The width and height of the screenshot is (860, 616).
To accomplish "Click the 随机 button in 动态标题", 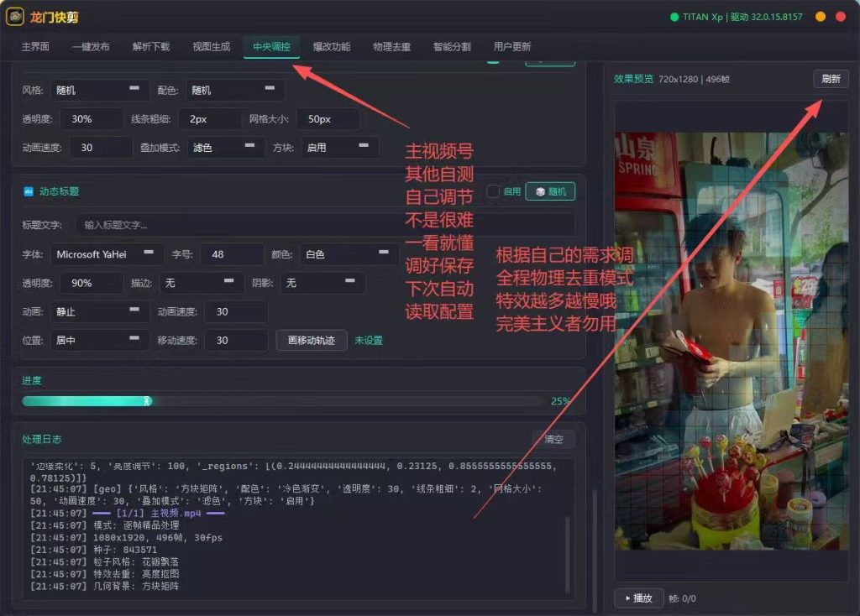I will coord(550,191).
